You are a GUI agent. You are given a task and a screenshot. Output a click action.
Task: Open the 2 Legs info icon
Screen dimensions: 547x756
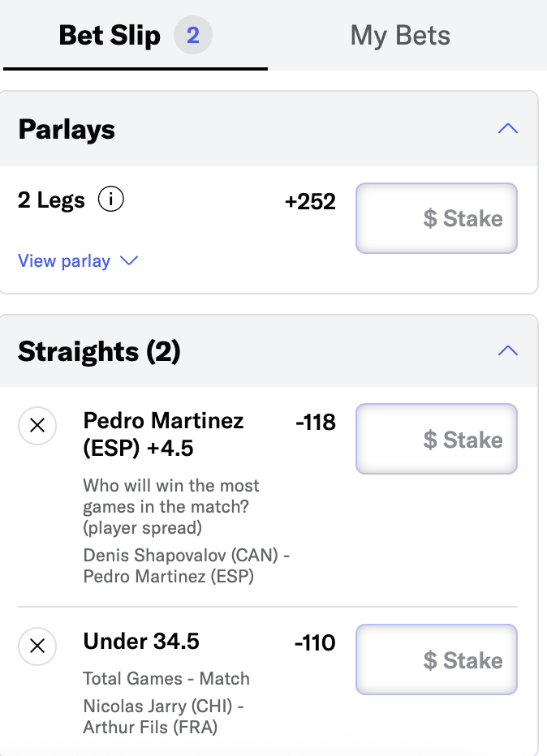click(x=111, y=199)
